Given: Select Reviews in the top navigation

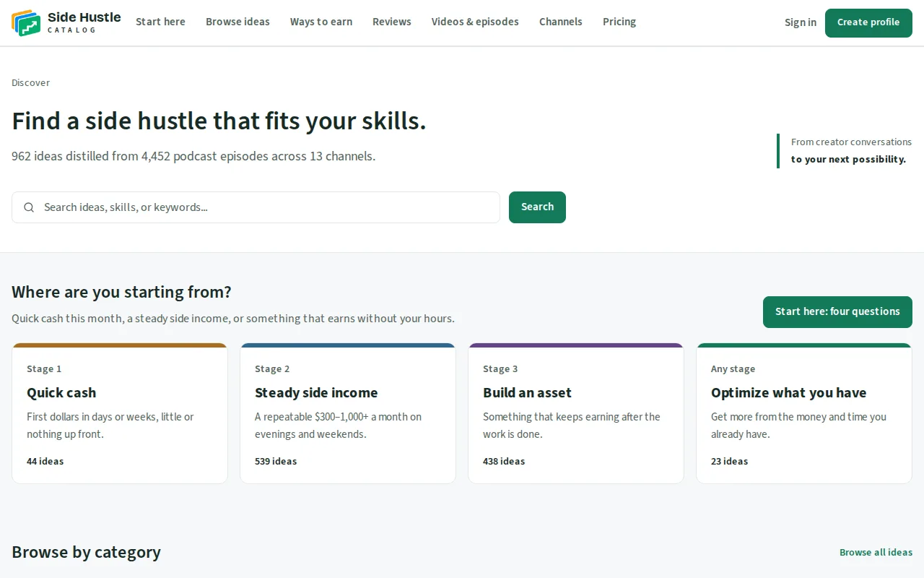Looking at the screenshot, I should pos(392,22).
